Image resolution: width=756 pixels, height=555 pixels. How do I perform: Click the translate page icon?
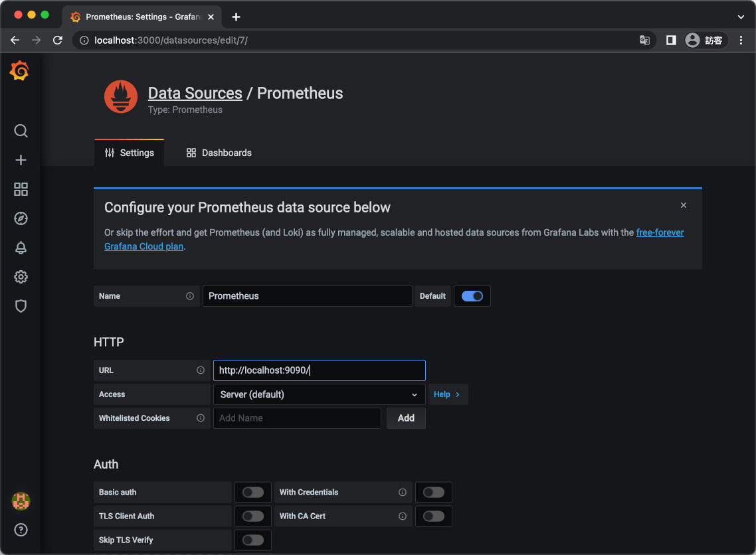tap(644, 40)
